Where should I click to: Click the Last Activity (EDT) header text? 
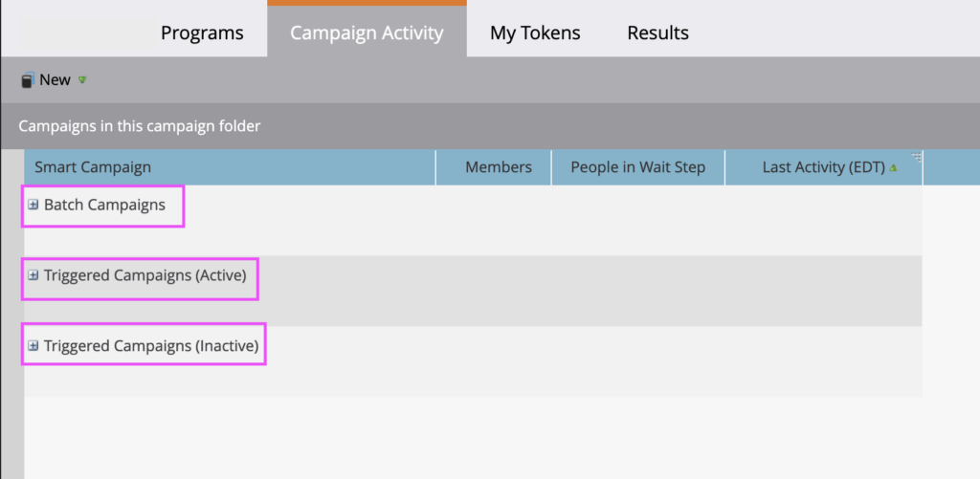pos(823,167)
